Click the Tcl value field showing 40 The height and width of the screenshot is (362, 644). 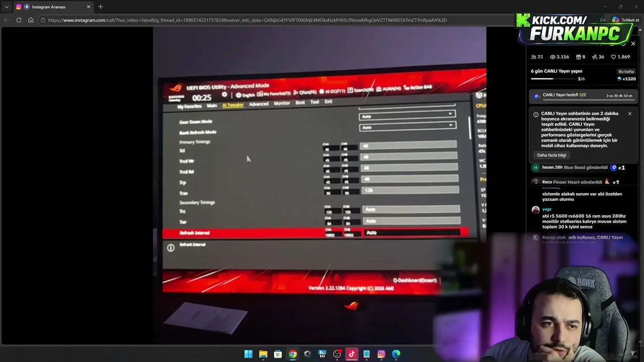coord(409,146)
